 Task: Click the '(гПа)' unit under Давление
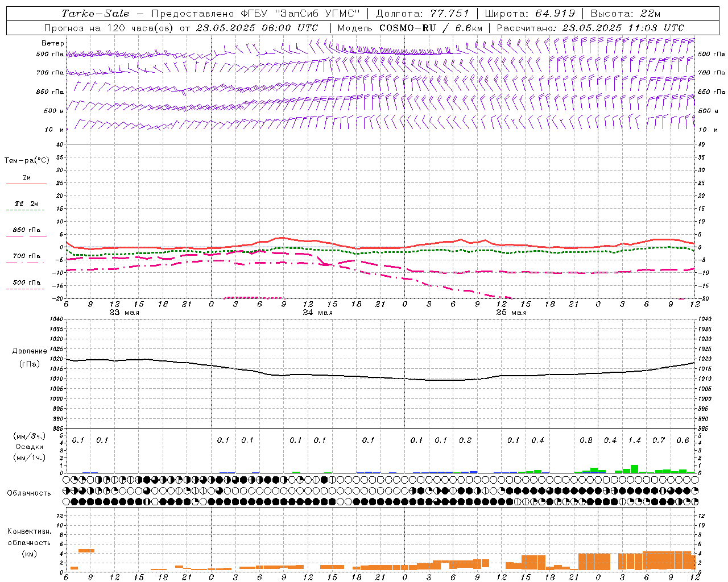30,364
